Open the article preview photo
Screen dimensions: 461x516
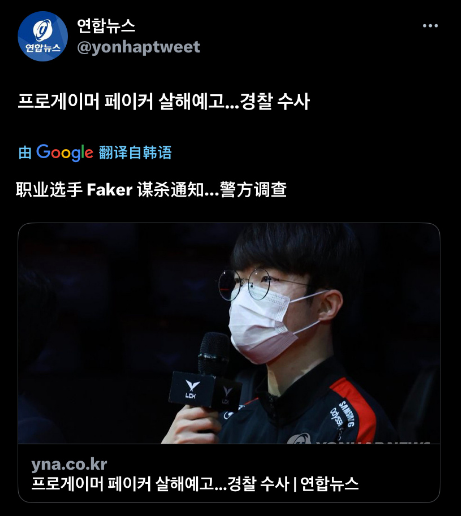click(229, 333)
